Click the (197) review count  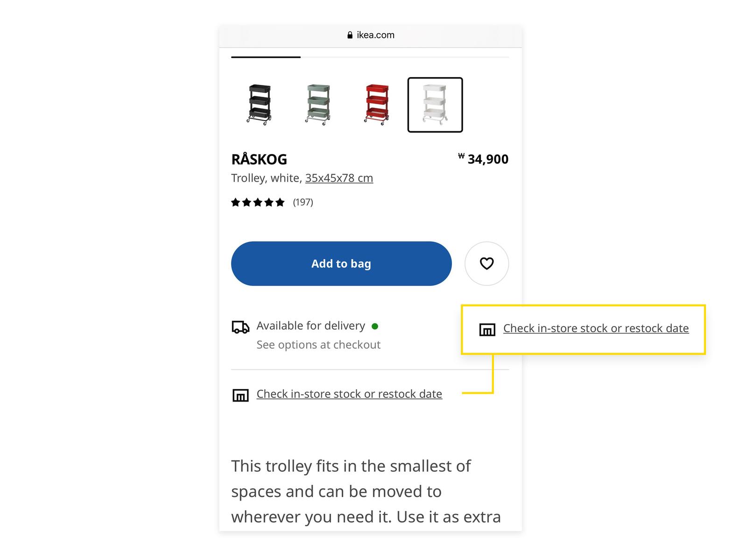tap(303, 202)
